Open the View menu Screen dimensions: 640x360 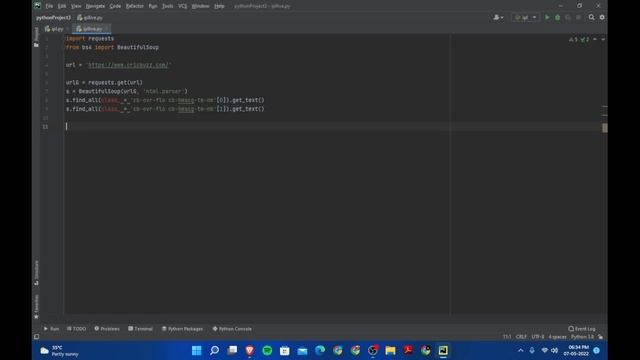pos(76,6)
